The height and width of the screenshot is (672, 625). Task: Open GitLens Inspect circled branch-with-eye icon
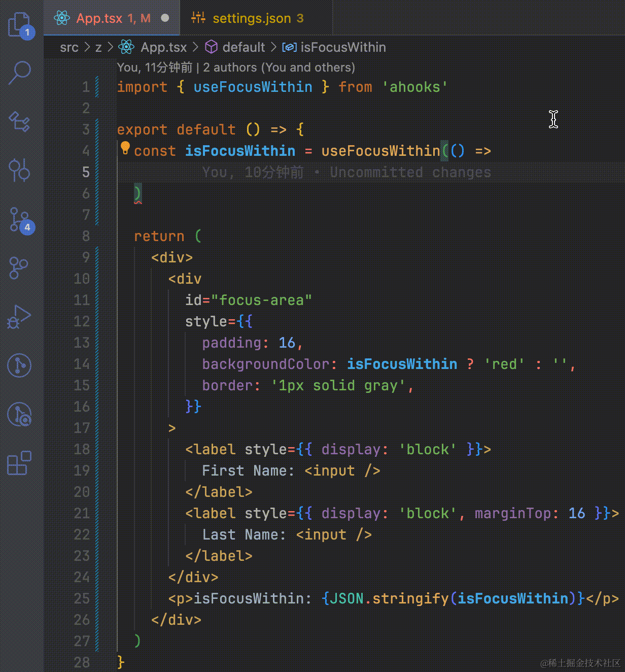[x=20, y=414]
